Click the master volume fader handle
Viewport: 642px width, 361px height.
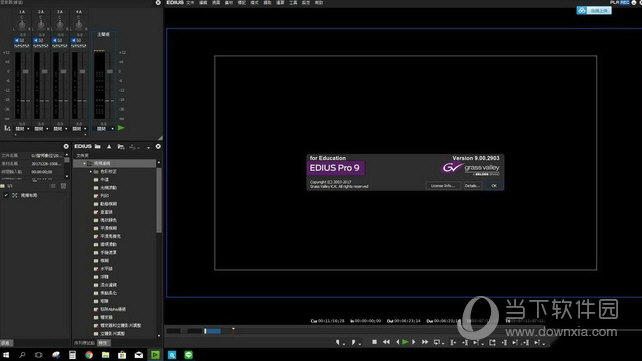110,71
